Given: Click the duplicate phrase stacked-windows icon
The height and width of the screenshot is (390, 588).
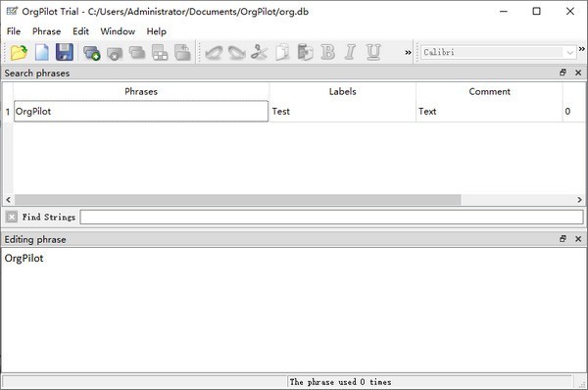Looking at the screenshot, I should pyautogui.click(x=137, y=53).
